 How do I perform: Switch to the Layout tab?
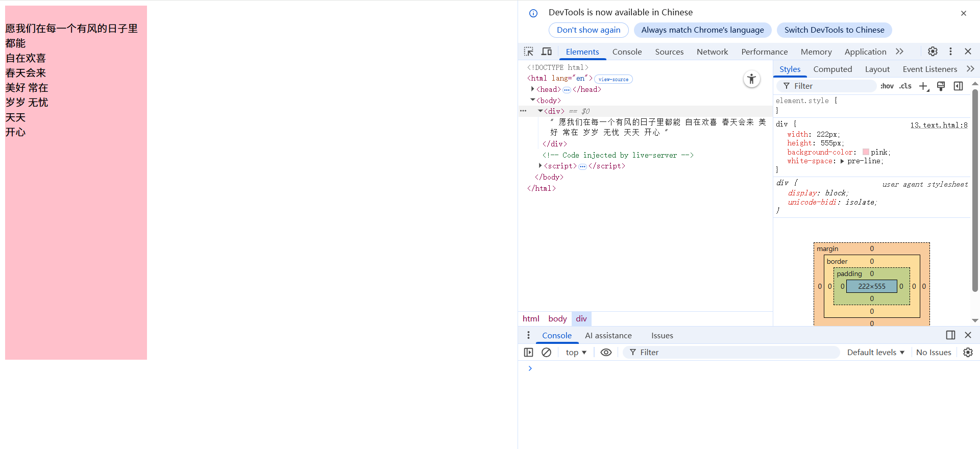877,69
